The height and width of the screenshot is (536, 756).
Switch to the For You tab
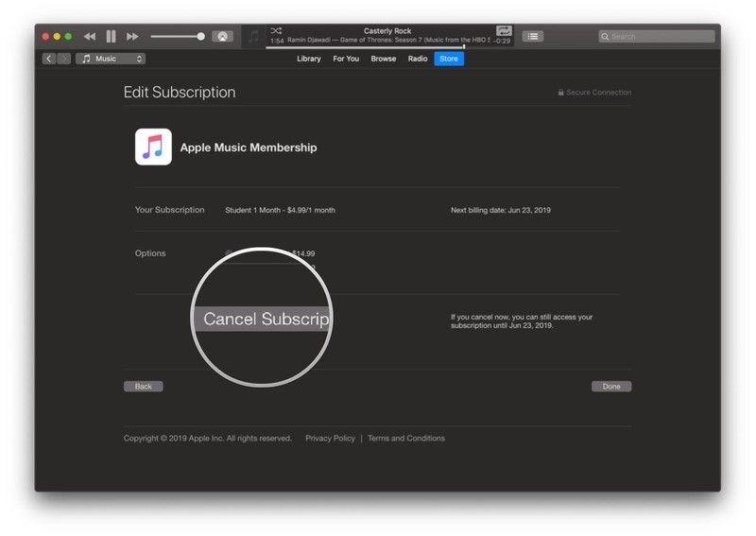(x=346, y=59)
